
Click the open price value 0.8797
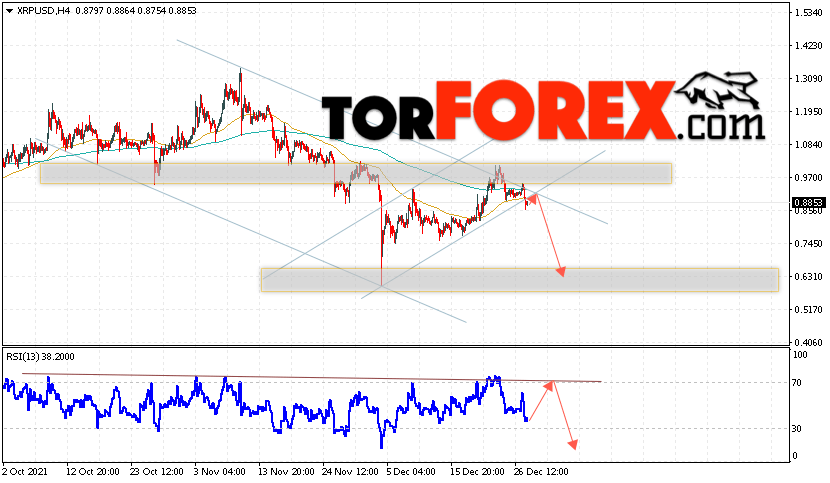coord(88,11)
